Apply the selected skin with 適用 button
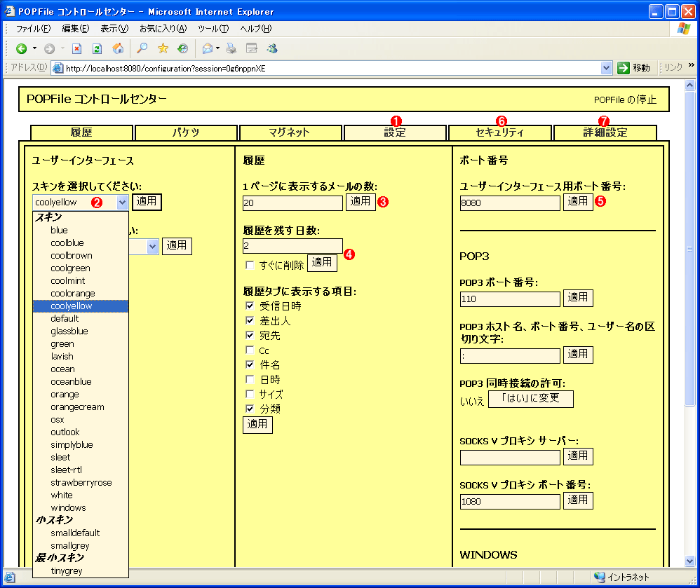This screenshot has width=700, height=588. coord(147,202)
